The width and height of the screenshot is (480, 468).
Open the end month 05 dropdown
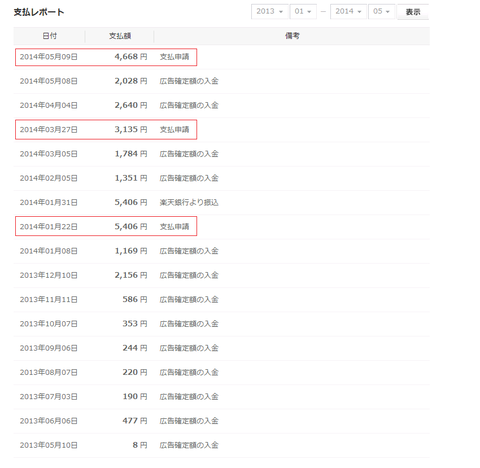[x=381, y=12]
